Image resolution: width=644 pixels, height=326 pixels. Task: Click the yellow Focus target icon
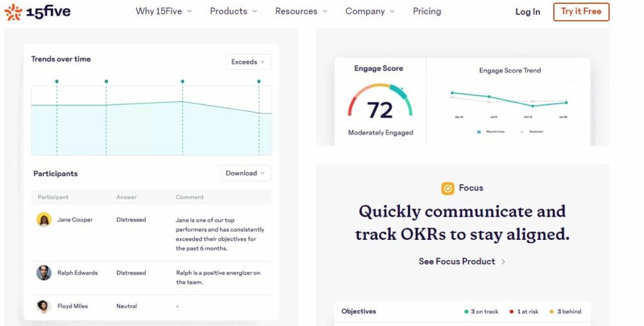(x=448, y=188)
